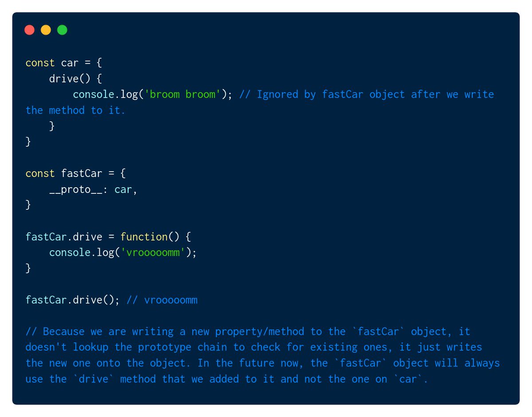Click 'the new one onto the object' line
Viewport: 532px width, 417px height.
[x=262, y=363]
